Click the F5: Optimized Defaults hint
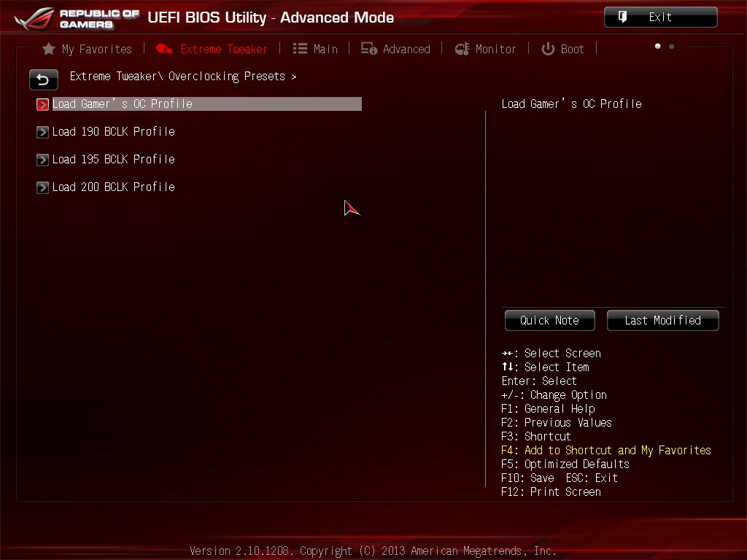The width and height of the screenshot is (747, 560). click(565, 464)
